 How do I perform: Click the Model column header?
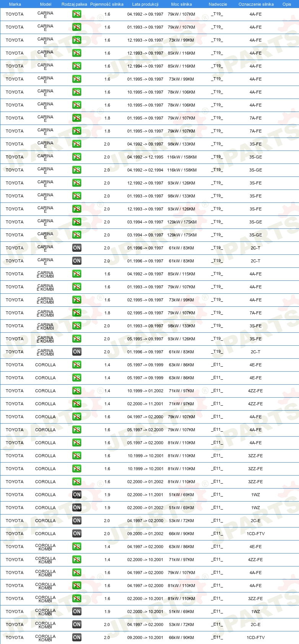45,4
